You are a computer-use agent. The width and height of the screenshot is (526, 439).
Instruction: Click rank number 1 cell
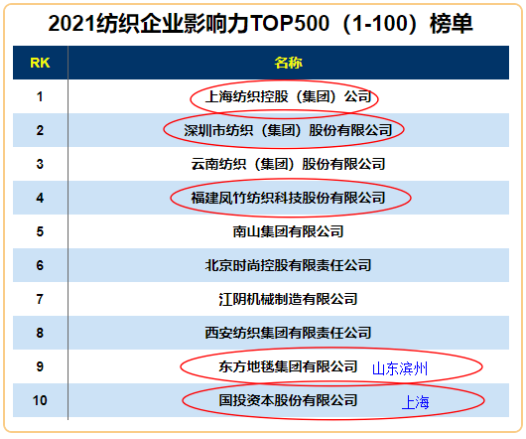(x=40, y=97)
